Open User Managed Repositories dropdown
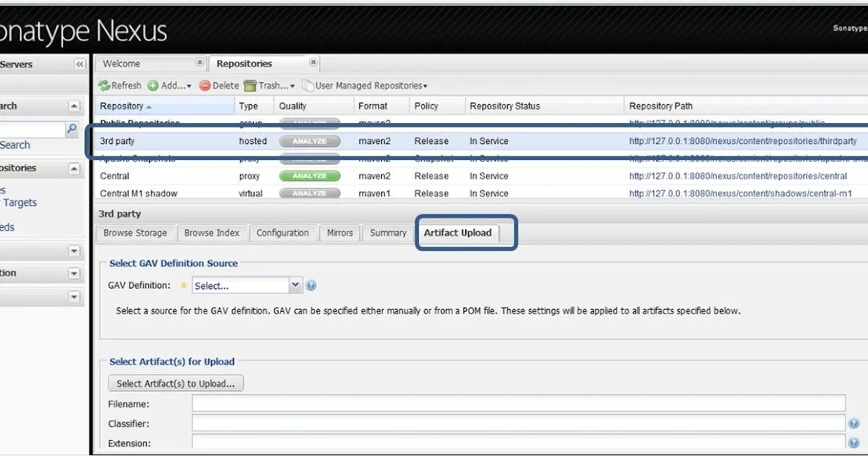 365,85
